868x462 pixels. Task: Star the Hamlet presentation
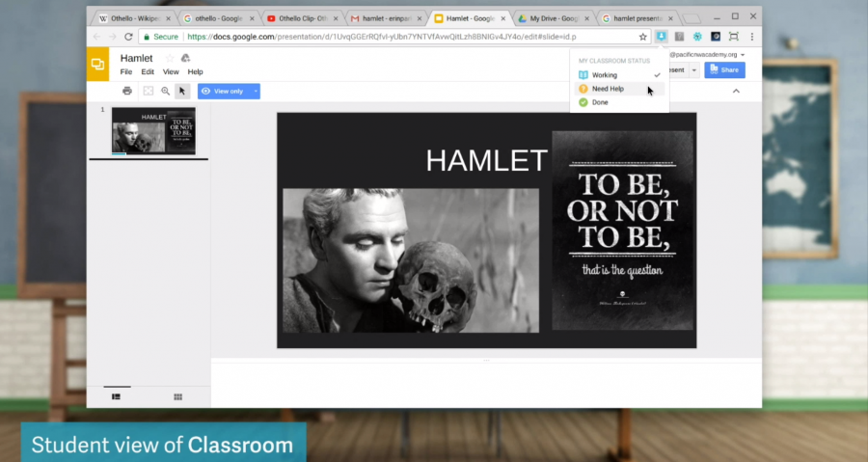coord(170,58)
